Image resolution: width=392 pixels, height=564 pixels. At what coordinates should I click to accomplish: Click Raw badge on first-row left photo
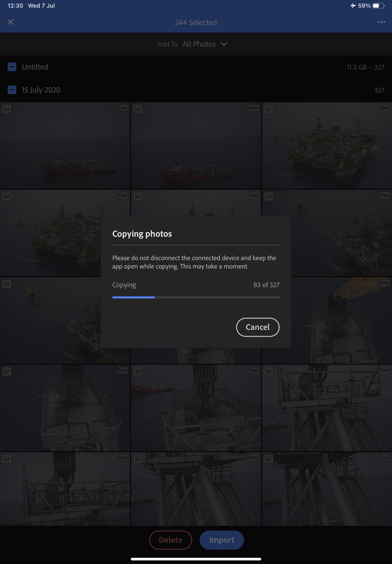click(122, 108)
